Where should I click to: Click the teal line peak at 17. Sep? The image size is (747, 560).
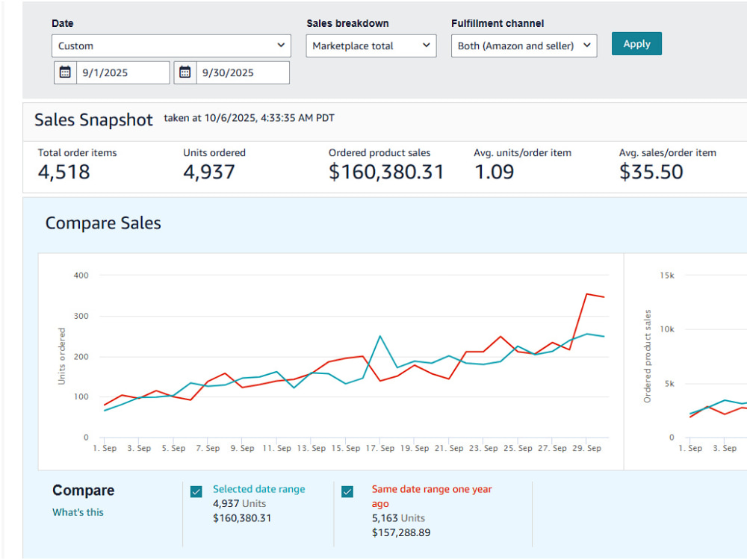pyautogui.click(x=379, y=336)
